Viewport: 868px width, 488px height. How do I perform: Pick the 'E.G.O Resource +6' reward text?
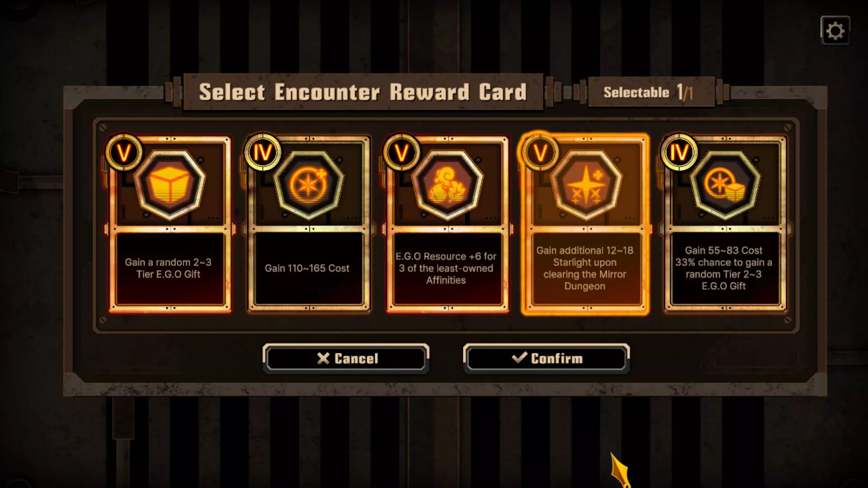tap(446, 268)
